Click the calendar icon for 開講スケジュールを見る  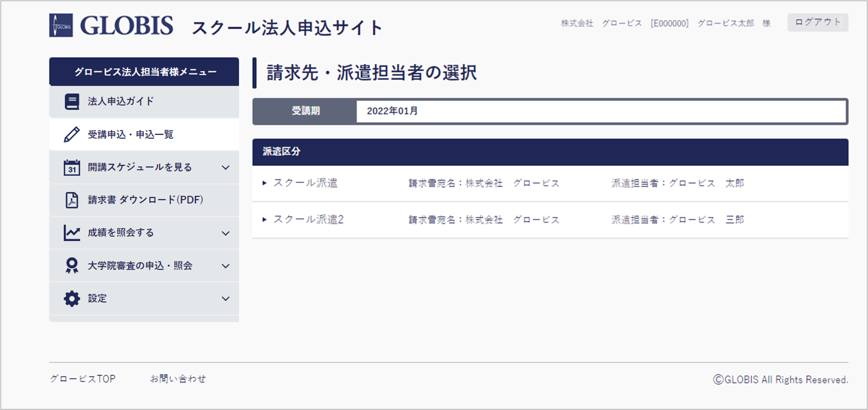point(72,167)
